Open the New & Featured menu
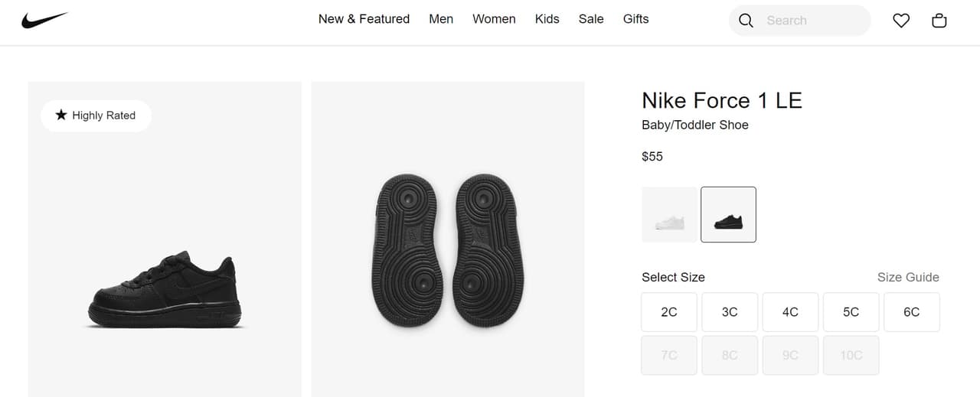The image size is (980, 397). pos(364,19)
